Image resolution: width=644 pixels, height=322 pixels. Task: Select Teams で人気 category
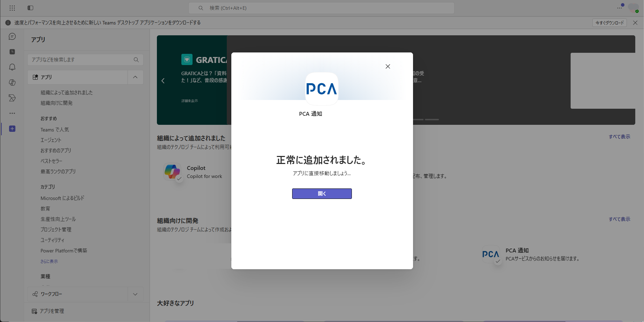[x=55, y=130]
